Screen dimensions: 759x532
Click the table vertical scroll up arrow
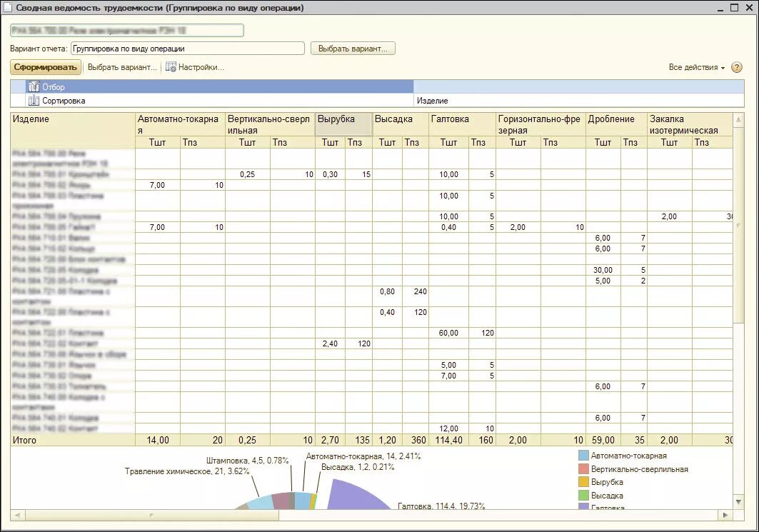tap(739, 119)
